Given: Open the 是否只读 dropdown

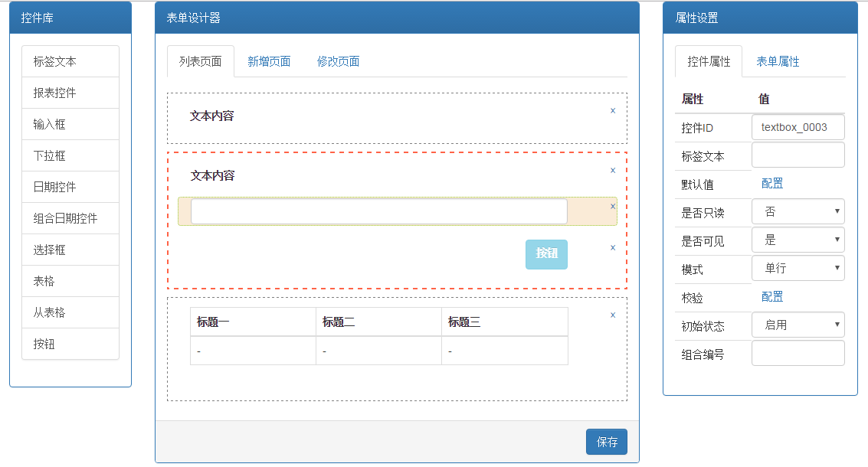Looking at the screenshot, I should coord(798,211).
